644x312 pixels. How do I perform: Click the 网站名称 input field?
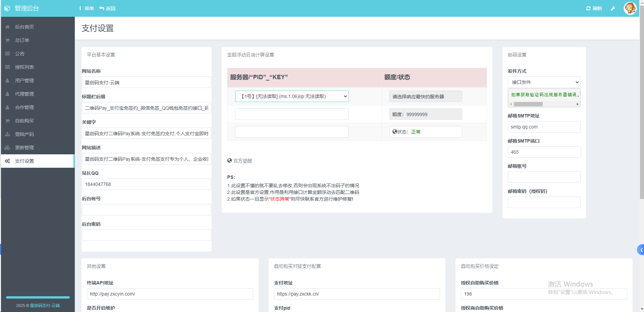pos(146,83)
